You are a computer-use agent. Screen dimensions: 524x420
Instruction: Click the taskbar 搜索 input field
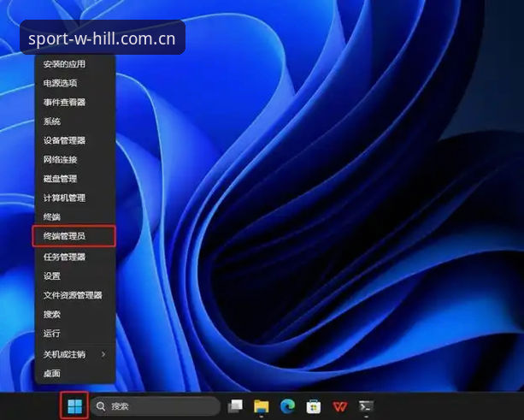(x=156, y=406)
